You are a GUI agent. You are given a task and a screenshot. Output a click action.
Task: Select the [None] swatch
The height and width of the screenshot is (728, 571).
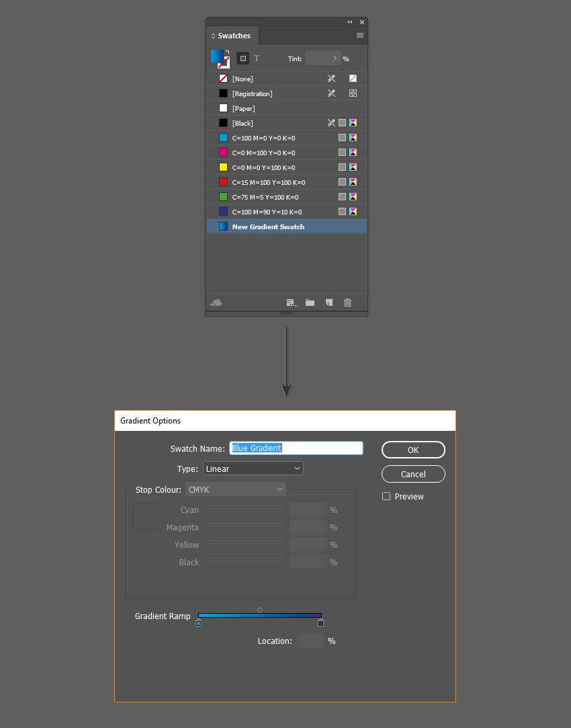(287, 79)
